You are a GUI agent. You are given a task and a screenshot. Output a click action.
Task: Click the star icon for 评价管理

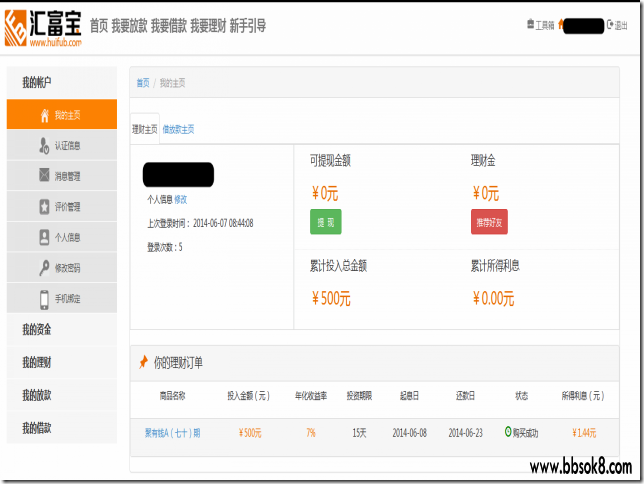tap(44, 207)
